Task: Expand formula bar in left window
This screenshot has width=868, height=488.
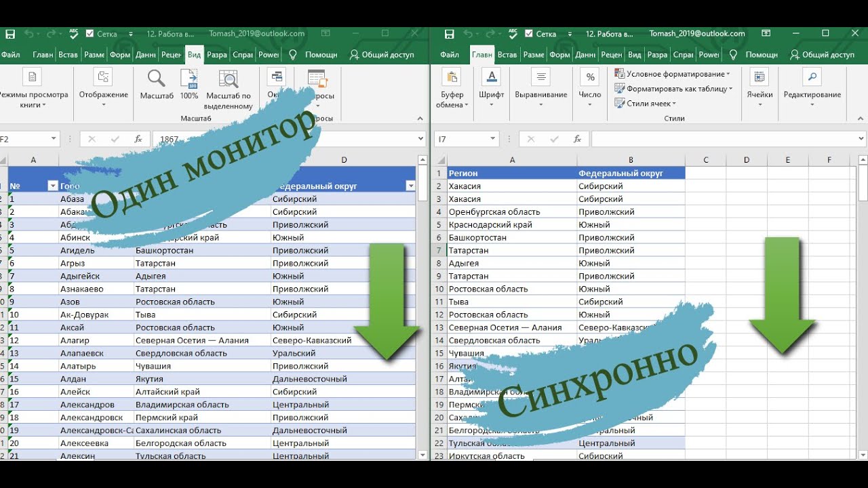Action: coord(420,139)
